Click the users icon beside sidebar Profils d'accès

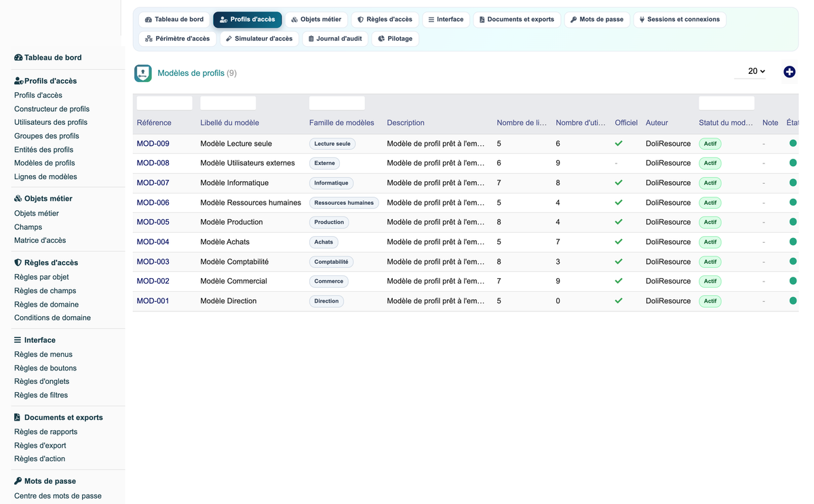pyautogui.click(x=19, y=81)
